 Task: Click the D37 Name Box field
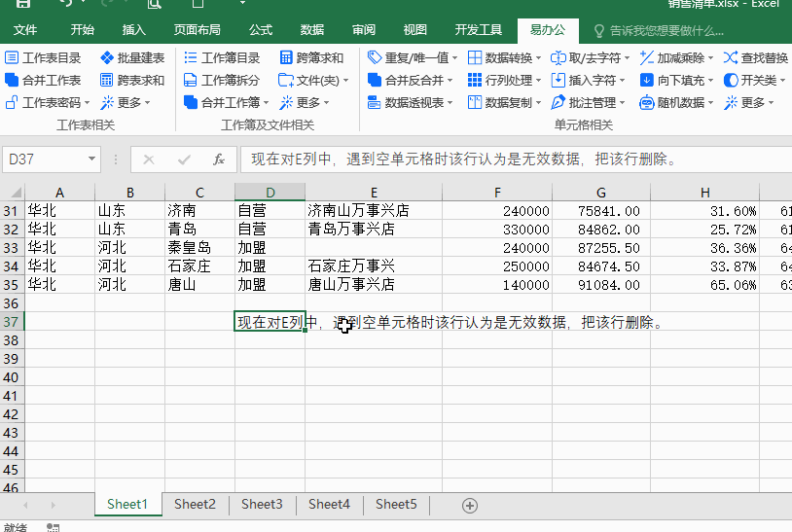46,160
